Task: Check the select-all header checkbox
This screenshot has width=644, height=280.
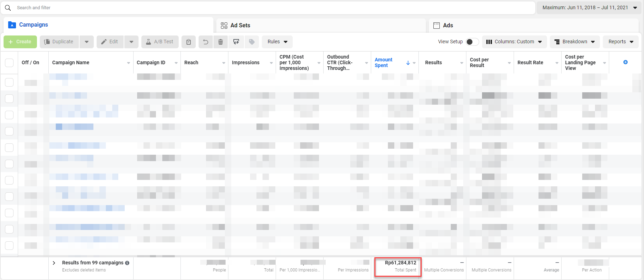Action: (9, 62)
